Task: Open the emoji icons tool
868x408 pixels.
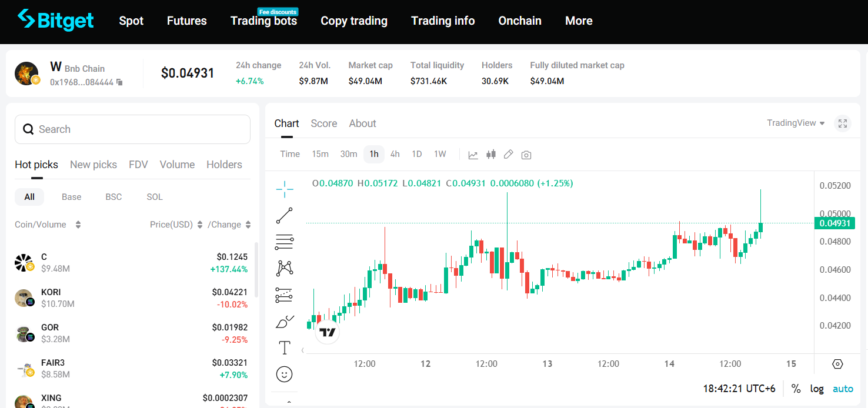Action: coord(285,374)
